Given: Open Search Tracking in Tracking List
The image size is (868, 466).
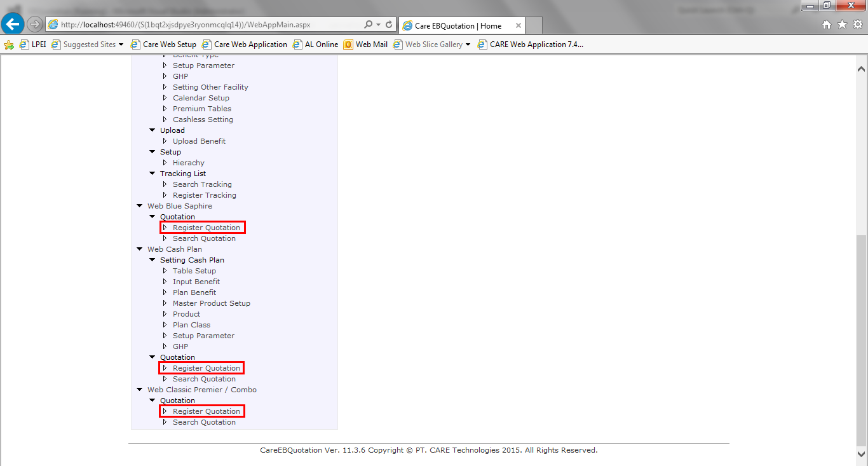Looking at the screenshot, I should click(x=202, y=184).
